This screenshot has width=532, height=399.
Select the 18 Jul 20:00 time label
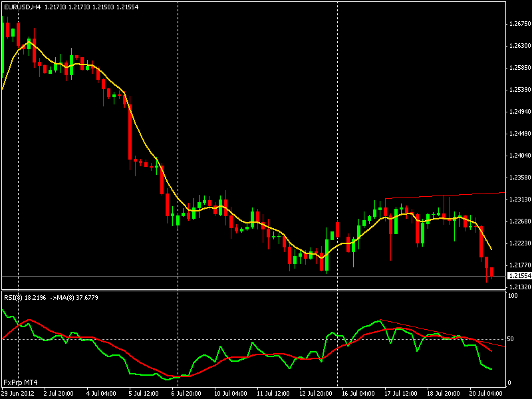point(444,394)
